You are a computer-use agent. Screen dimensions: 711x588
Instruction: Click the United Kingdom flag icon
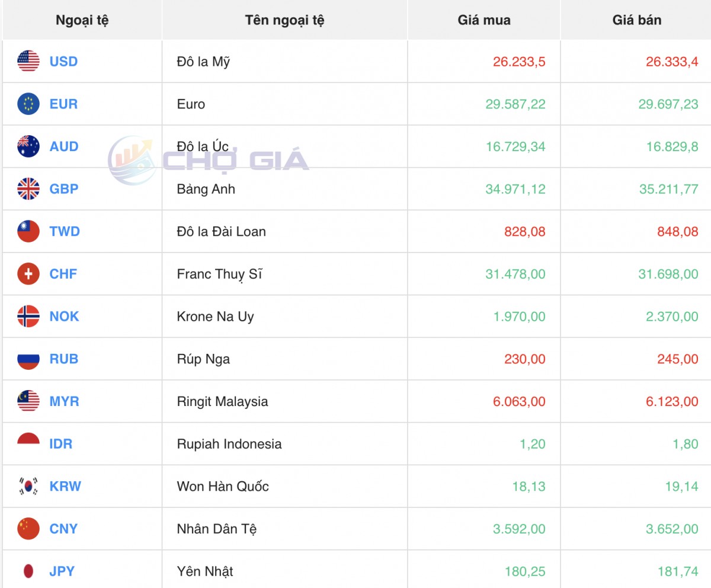pos(28,189)
